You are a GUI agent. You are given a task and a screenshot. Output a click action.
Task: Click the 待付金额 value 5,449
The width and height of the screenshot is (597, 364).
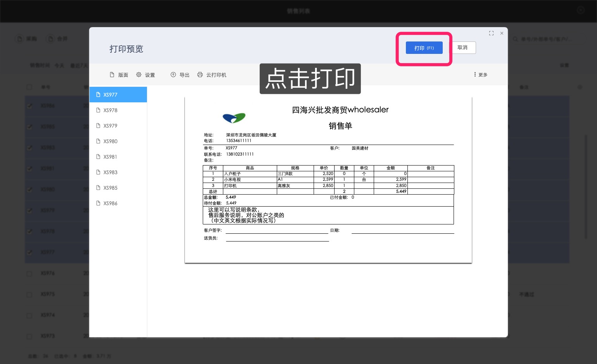click(x=231, y=203)
